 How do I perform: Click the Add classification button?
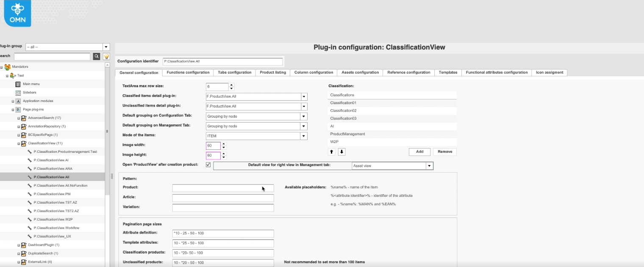(x=419, y=151)
